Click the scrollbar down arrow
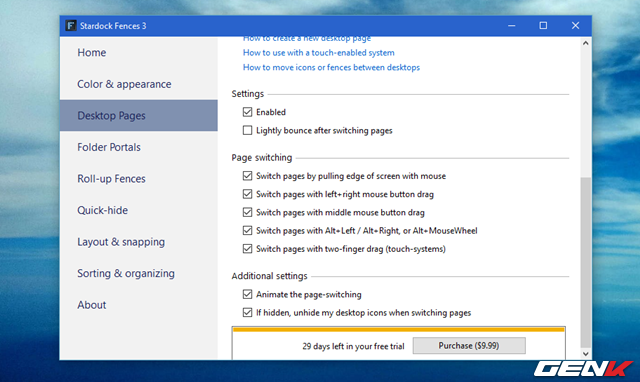Viewport: 640px width, 382px height. [586, 354]
